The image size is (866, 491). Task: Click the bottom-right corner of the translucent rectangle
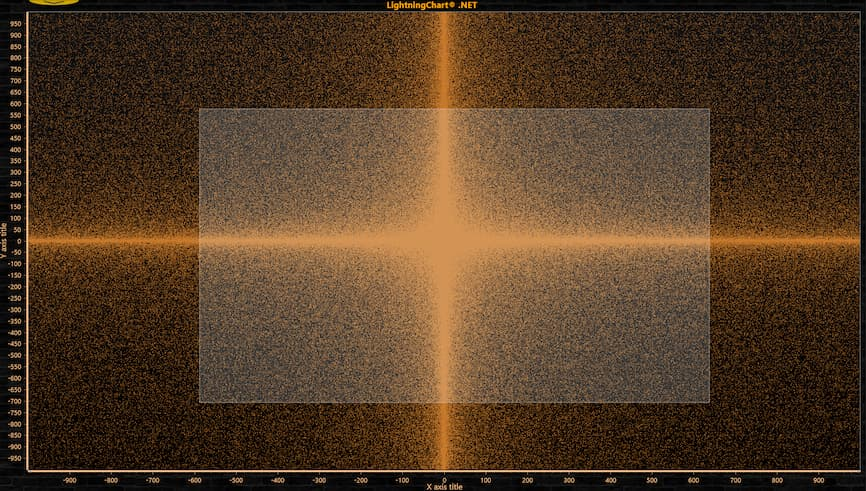(x=709, y=402)
